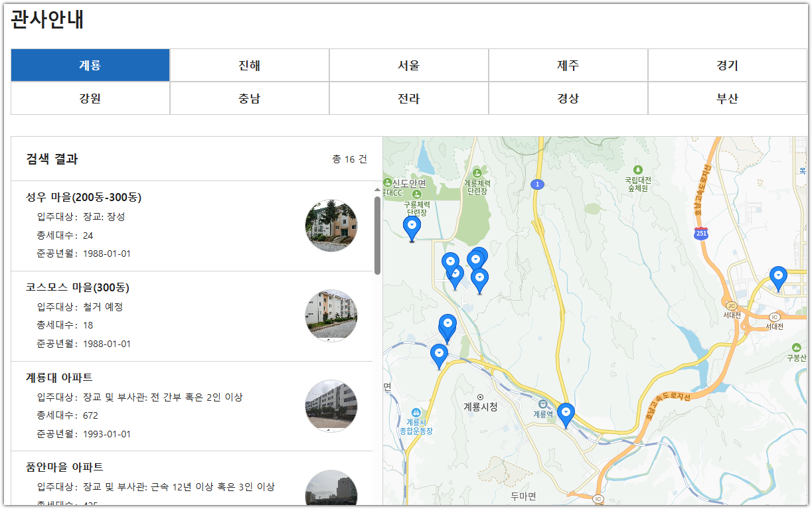The height and width of the screenshot is (509, 812).
Task: Click the 계룡시청 label on map
Action: pyautogui.click(x=481, y=407)
